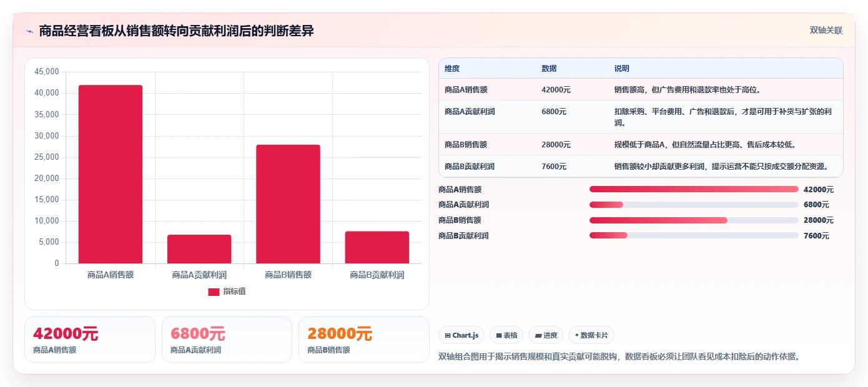The image size is (868, 387).
Task: Click the footer note starting 双轴组合图用于
Action: click(619, 357)
